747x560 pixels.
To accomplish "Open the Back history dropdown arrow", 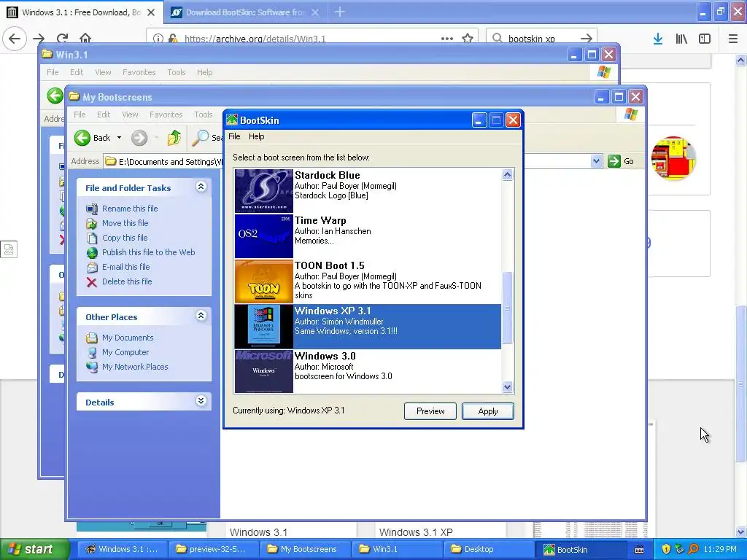I will (x=119, y=138).
